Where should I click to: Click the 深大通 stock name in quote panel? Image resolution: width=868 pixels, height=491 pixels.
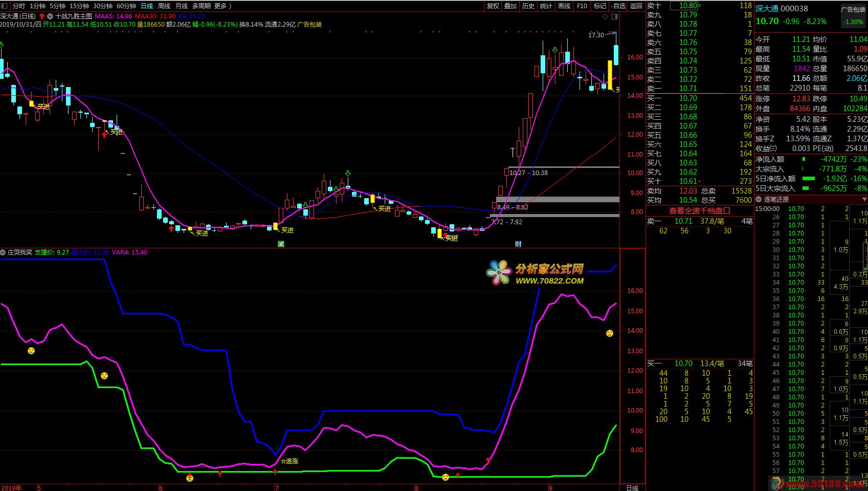coord(767,8)
